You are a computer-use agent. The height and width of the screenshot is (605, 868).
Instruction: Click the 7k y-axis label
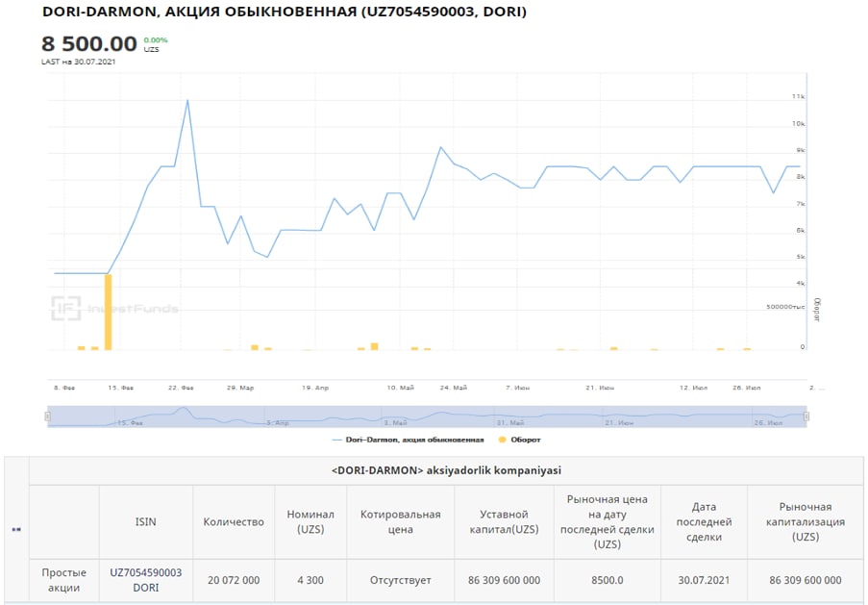801,204
